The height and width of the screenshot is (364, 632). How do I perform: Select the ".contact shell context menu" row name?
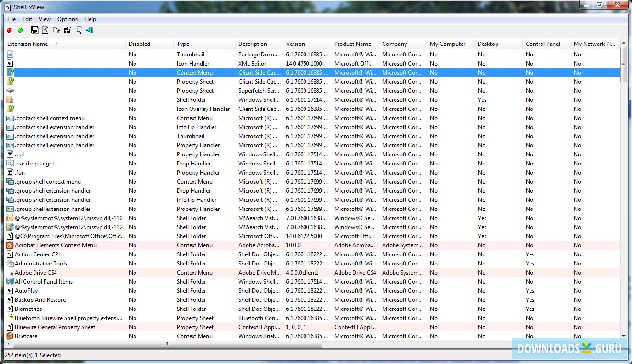pyautogui.click(x=50, y=118)
